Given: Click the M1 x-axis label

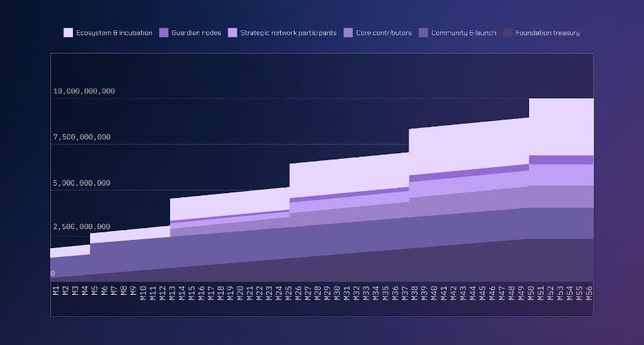Looking at the screenshot, I should [x=56, y=291].
